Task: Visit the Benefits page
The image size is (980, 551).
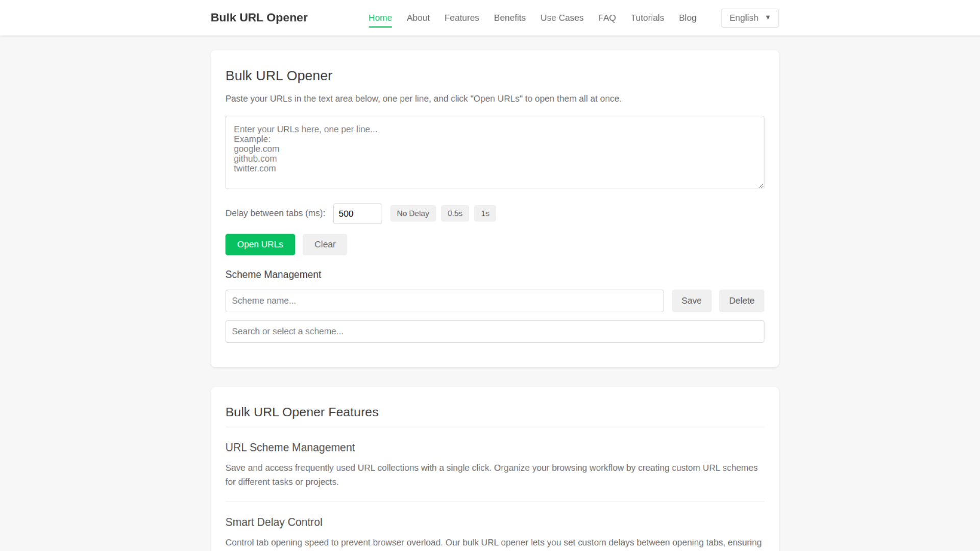Action: tap(509, 18)
